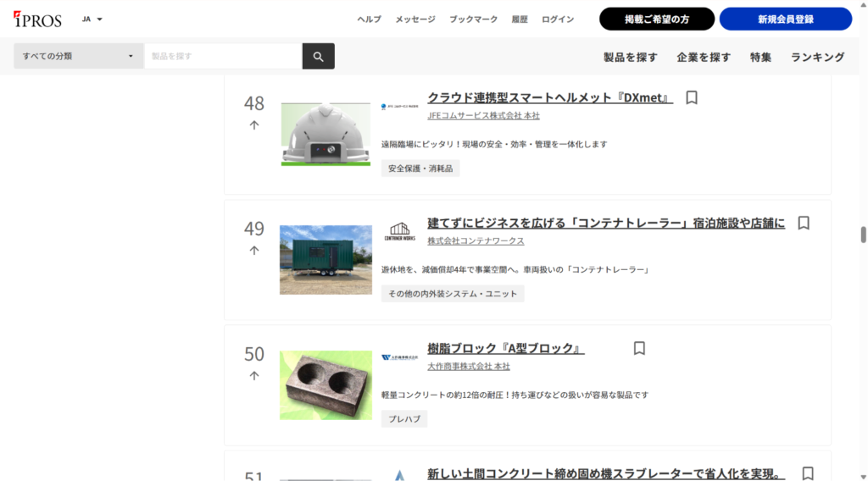Open the 企業を探す navigation tab
Screen dimensions: 868x481
tap(704, 57)
